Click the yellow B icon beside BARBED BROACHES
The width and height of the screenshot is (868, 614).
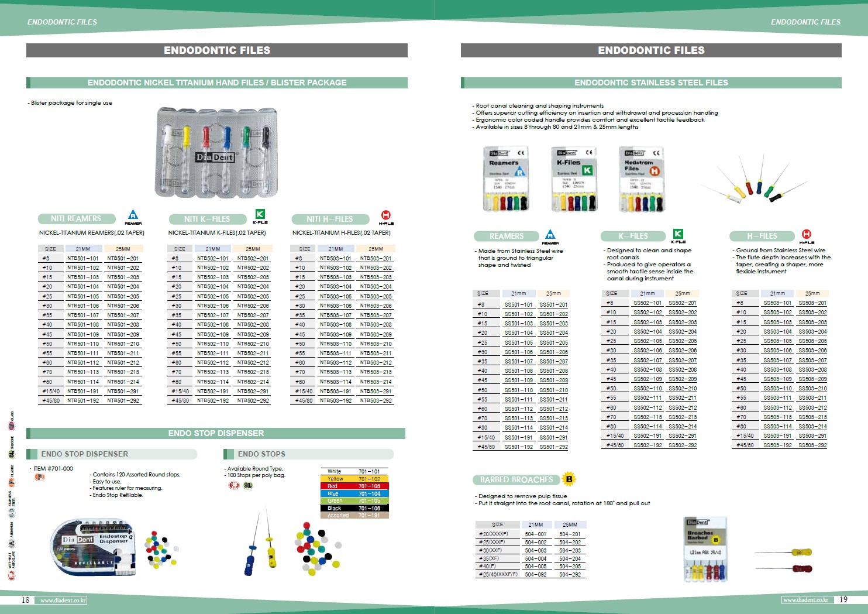pos(569,479)
